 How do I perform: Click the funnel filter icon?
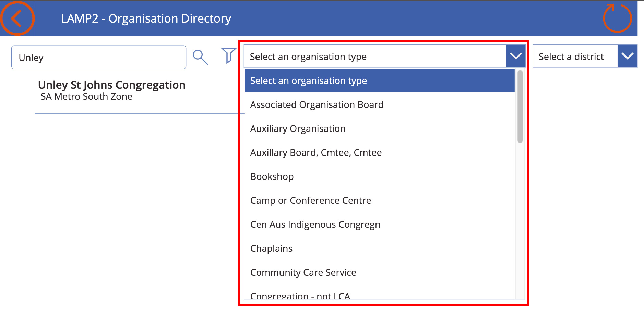tap(228, 56)
